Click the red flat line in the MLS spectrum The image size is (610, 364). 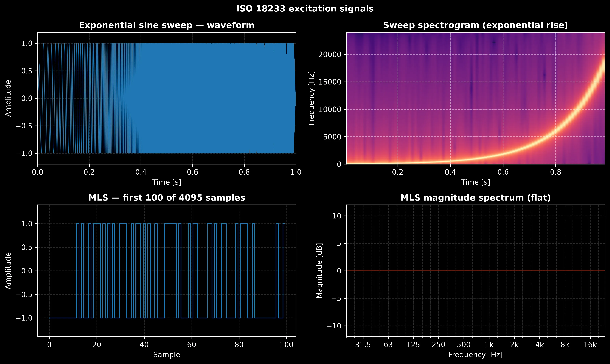[476, 271]
